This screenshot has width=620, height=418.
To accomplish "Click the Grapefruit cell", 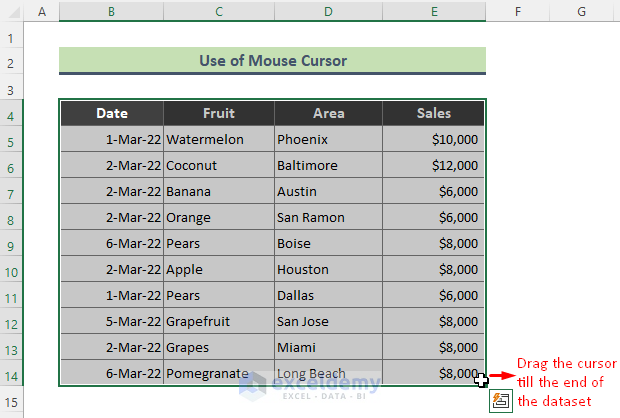I will point(219,322).
